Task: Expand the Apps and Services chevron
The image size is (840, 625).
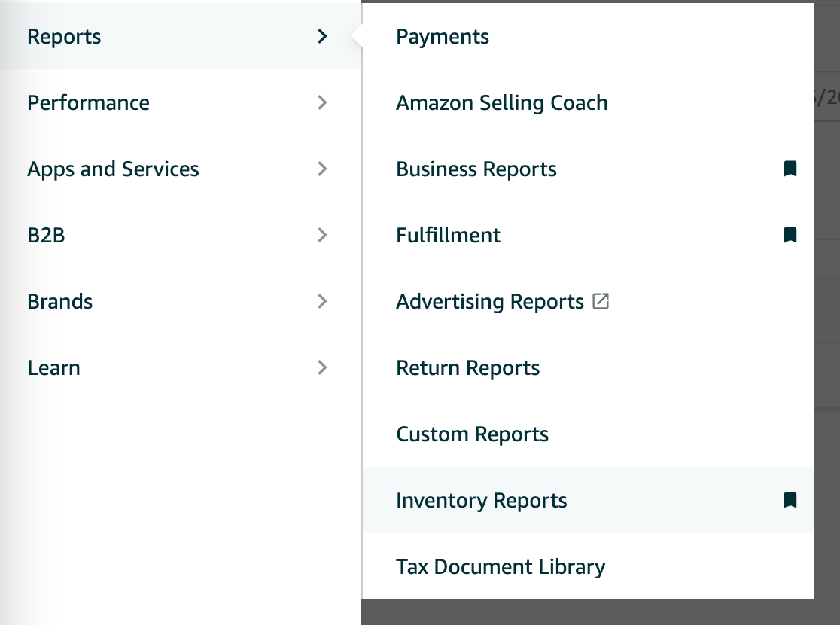Action: [x=322, y=169]
